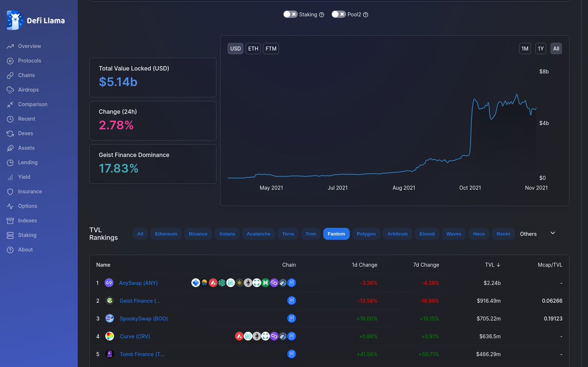The height and width of the screenshot is (367, 588).
Task: Click the SpookySwap protocol logo
Action: (109, 318)
